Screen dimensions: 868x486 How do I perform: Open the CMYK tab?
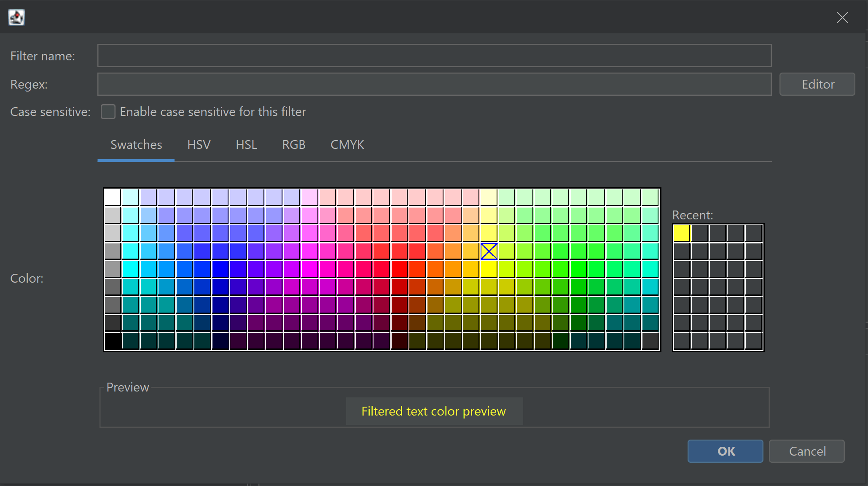347,144
